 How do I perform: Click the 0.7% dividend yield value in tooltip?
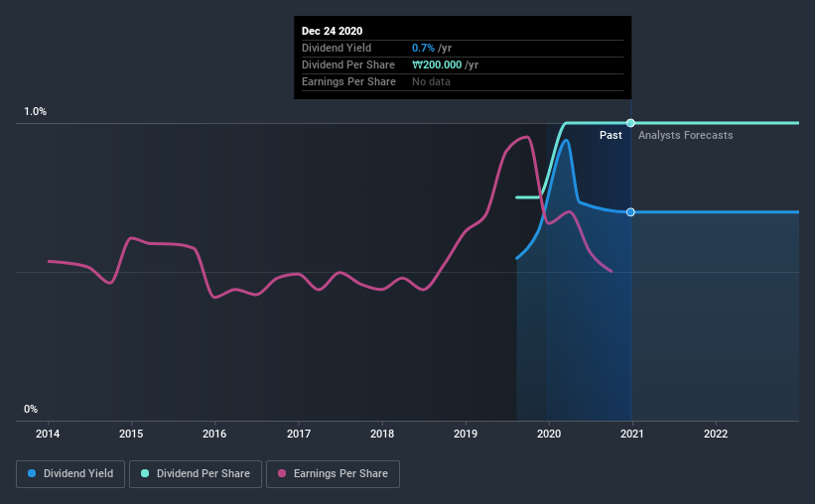[421, 48]
